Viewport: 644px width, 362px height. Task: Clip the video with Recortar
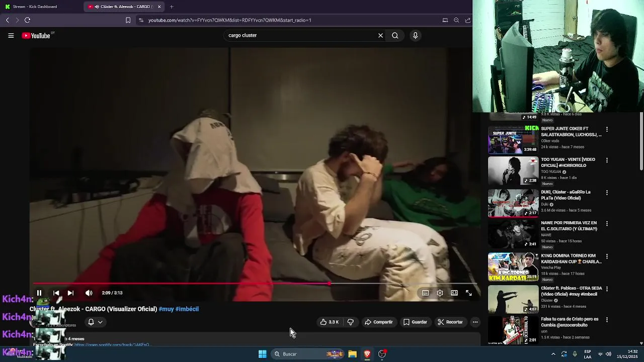click(x=450, y=322)
